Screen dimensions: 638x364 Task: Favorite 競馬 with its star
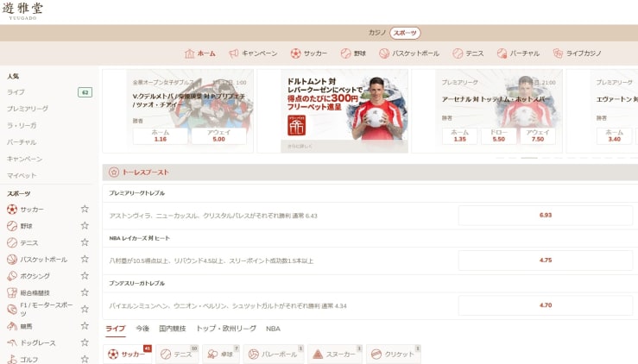click(85, 325)
